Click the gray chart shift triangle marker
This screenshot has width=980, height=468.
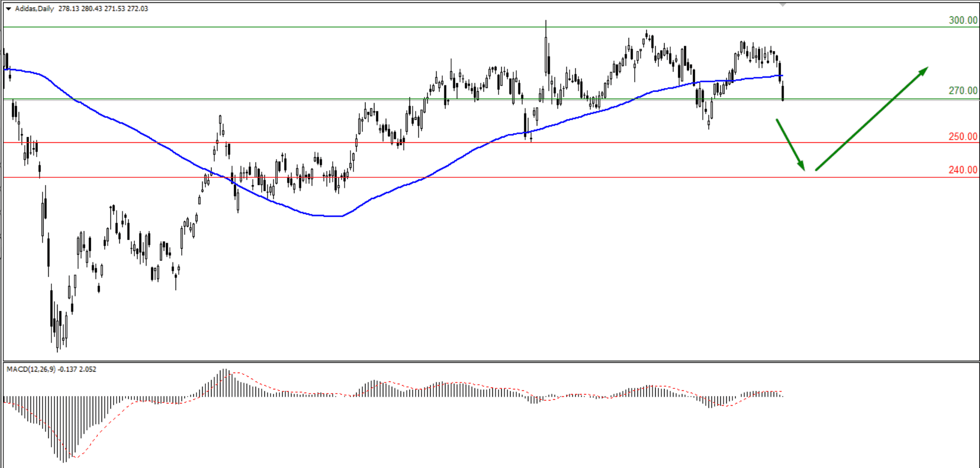point(783,5)
